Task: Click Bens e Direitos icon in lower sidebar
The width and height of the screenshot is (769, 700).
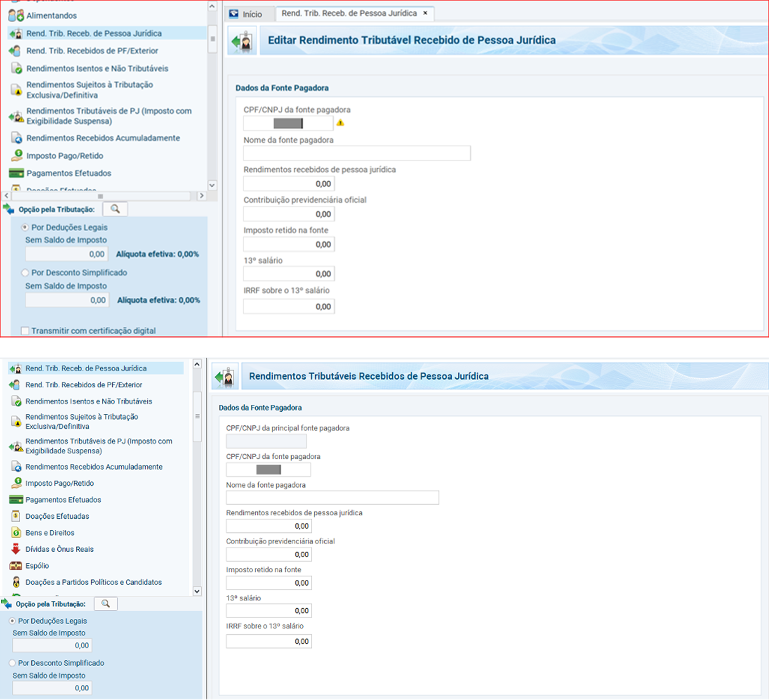Action: point(16,533)
